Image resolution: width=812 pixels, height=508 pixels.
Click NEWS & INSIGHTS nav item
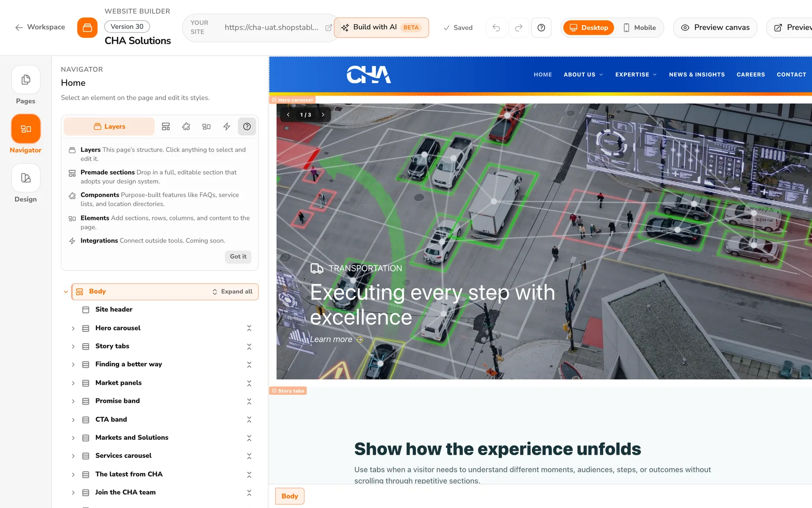click(x=697, y=75)
